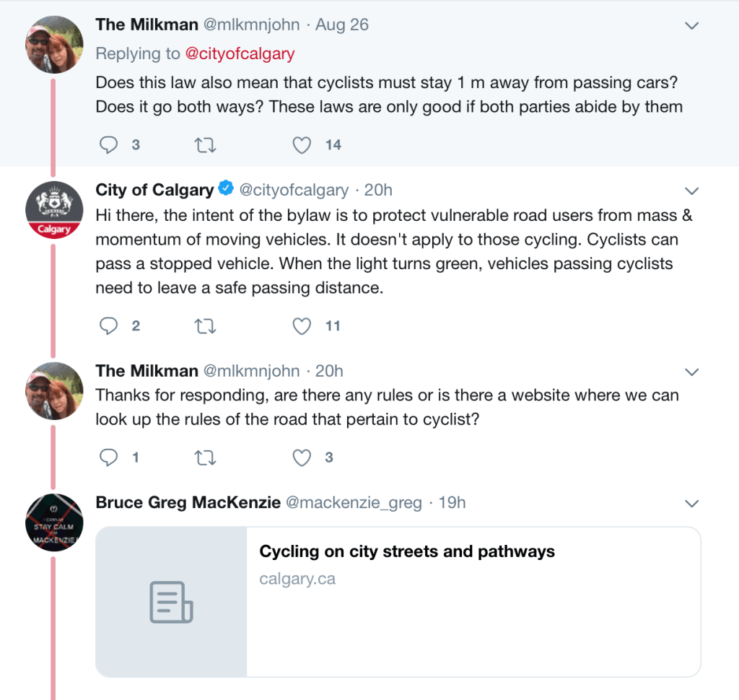Retweet City of Calgary's bylaw tweet

click(x=205, y=326)
